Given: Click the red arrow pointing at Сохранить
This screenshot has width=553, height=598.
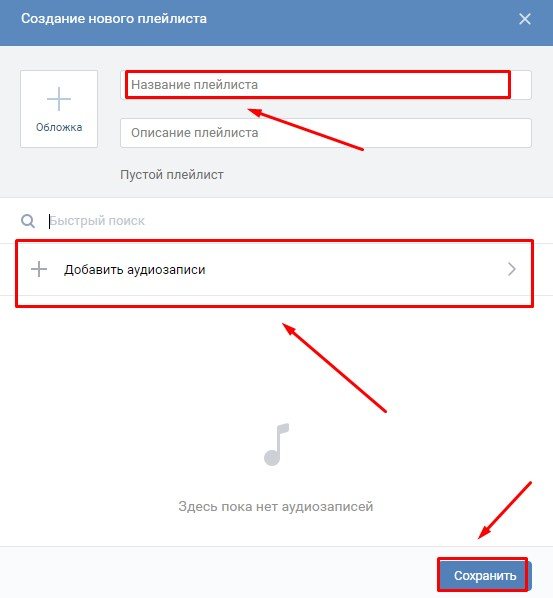Looking at the screenshot, I should pyautogui.click(x=505, y=510).
